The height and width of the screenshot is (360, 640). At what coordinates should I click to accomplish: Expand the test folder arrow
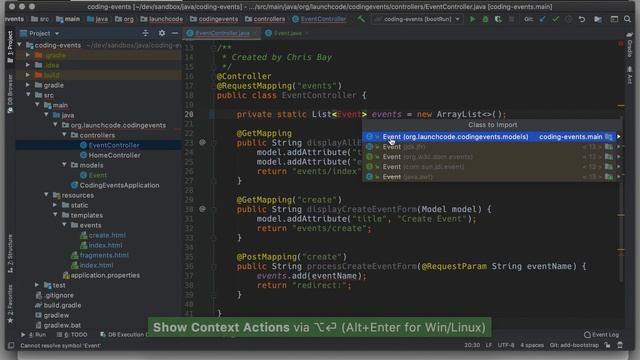pyautogui.click(x=37, y=285)
